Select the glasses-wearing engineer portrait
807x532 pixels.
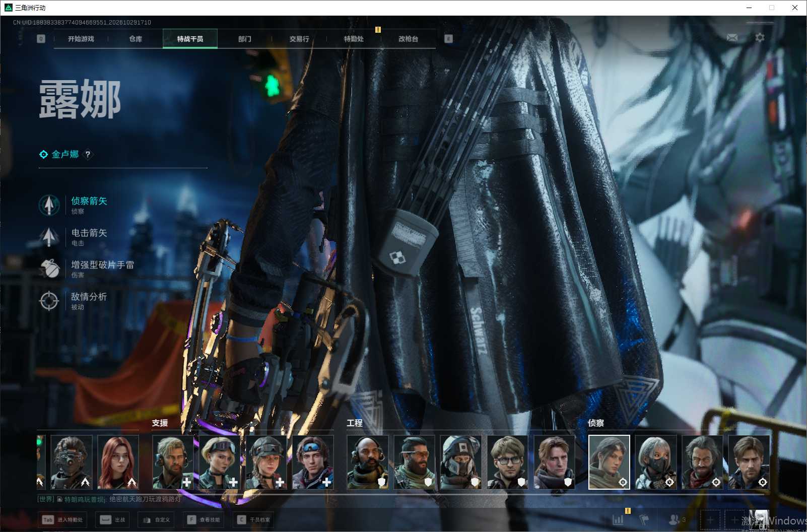point(507,462)
